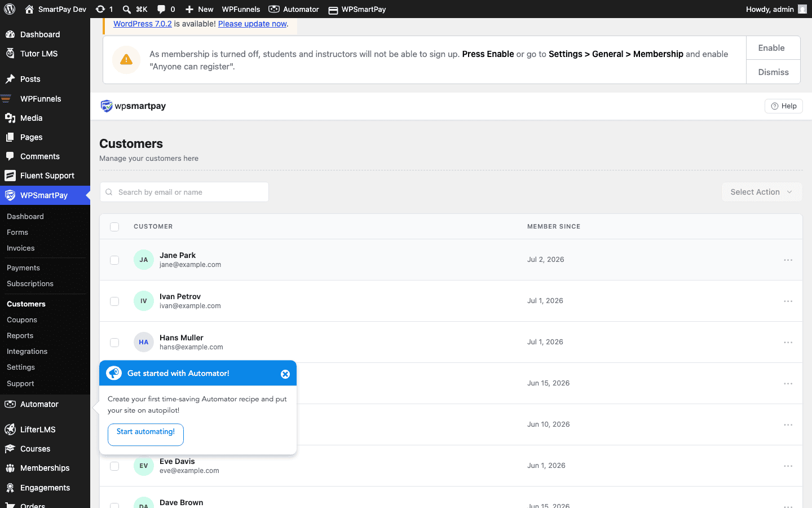Open the Integrations submenu item
The height and width of the screenshot is (508, 812).
pos(27,351)
